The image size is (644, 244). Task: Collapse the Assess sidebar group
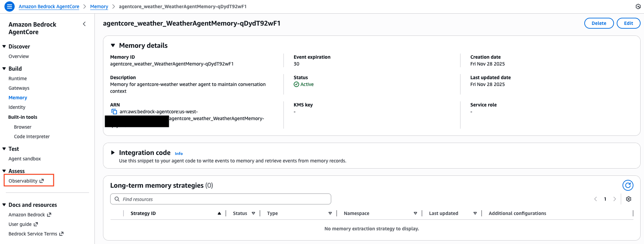[4, 171]
